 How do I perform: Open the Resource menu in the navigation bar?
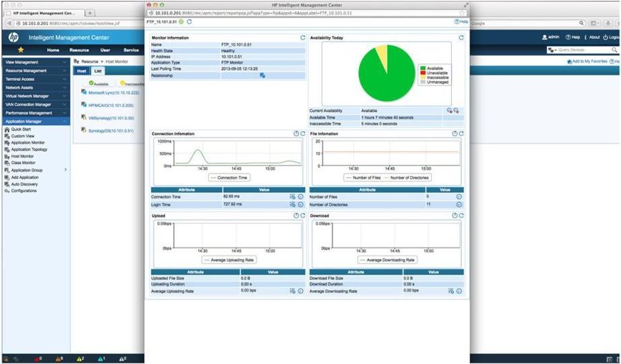pyautogui.click(x=78, y=50)
